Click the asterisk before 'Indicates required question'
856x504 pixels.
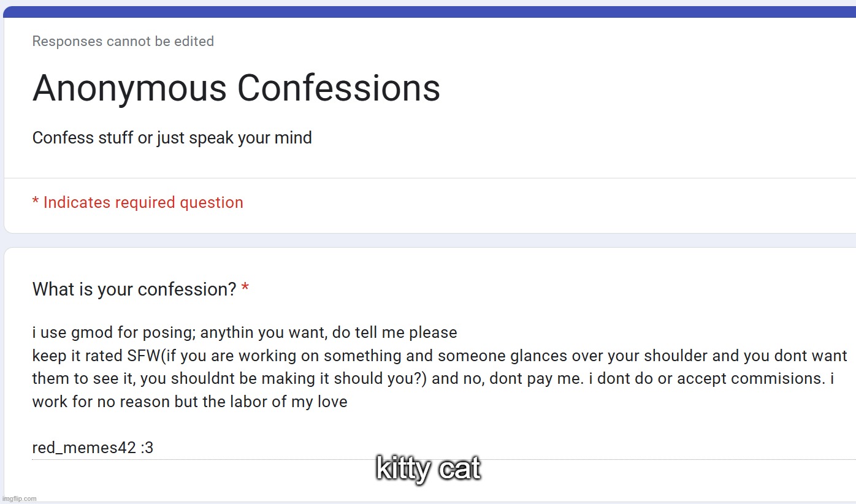tap(36, 202)
